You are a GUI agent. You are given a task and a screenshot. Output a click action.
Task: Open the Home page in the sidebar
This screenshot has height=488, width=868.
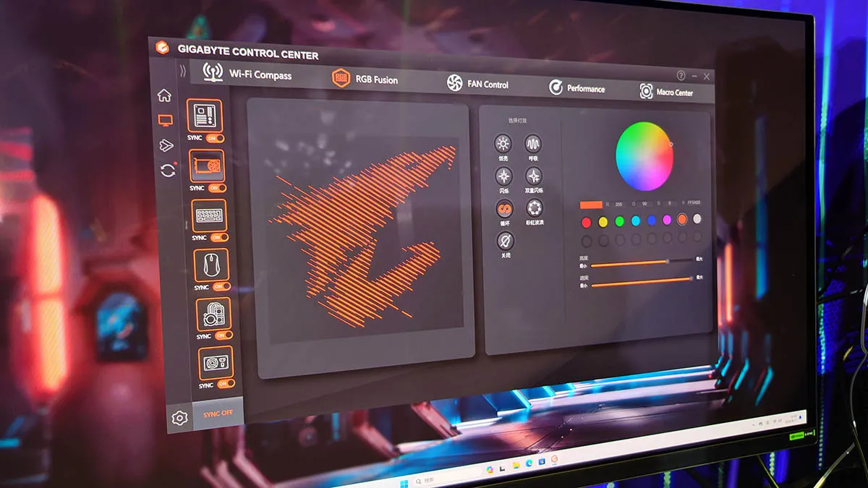pyautogui.click(x=164, y=95)
